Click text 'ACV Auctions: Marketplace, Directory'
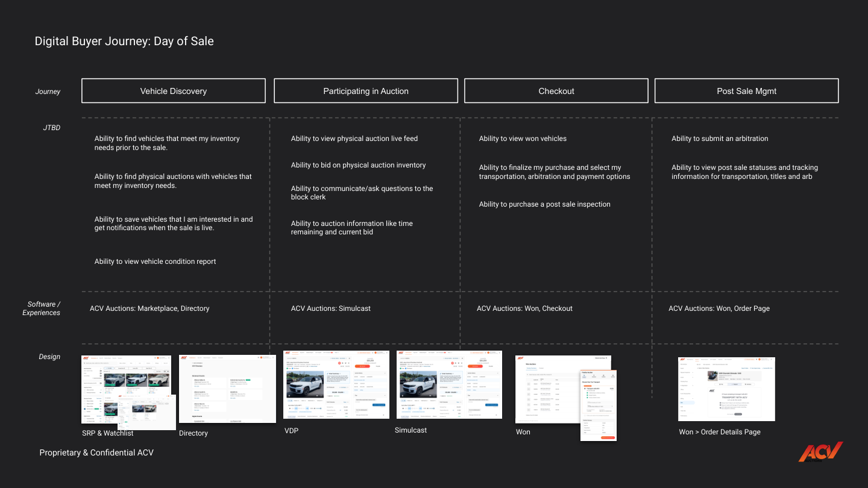Screen dimensions: 868x488 pos(149,308)
